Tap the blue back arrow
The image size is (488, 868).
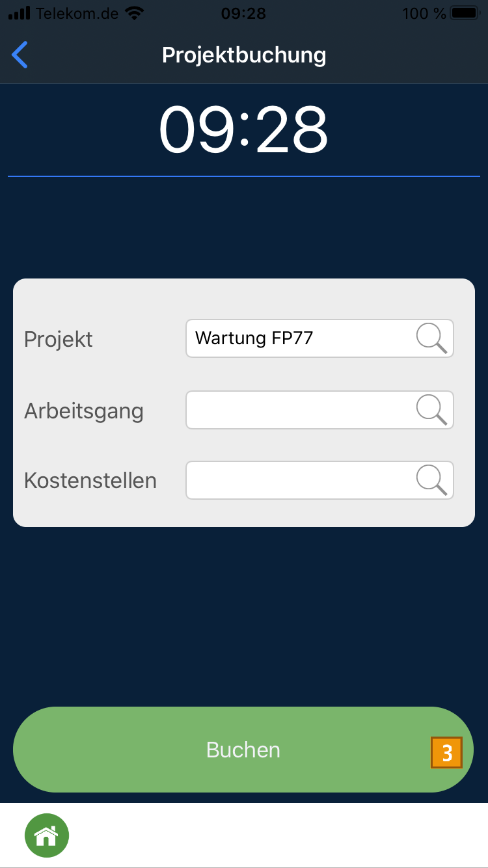coord(20,55)
